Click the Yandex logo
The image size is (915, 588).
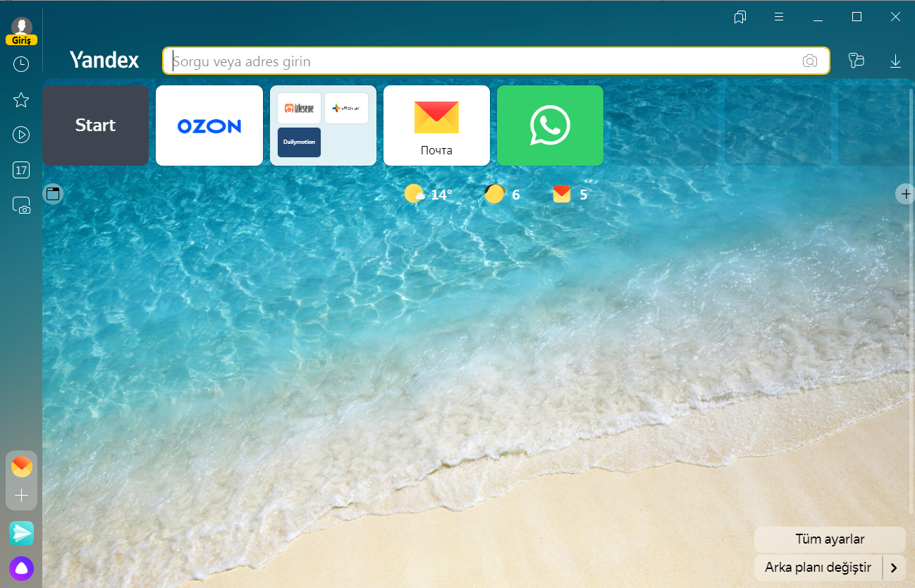click(x=104, y=61)
